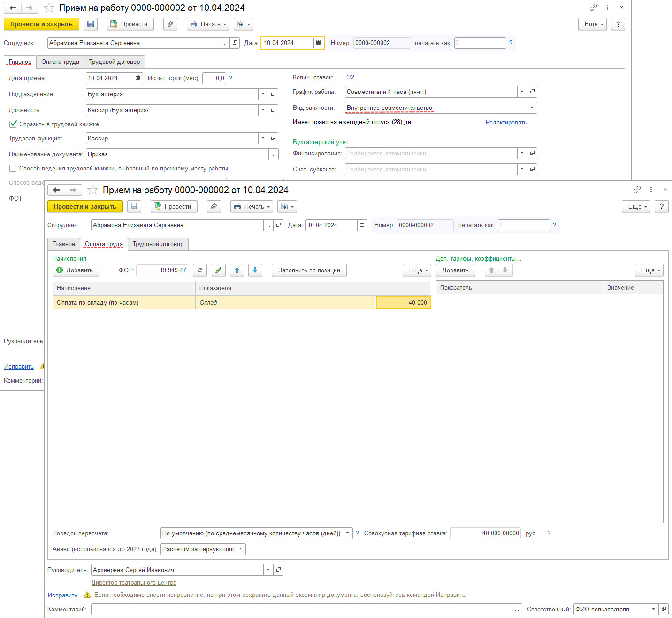Click Испыт. срок months input field
This screenshot has height=618, width=672.
214,78
